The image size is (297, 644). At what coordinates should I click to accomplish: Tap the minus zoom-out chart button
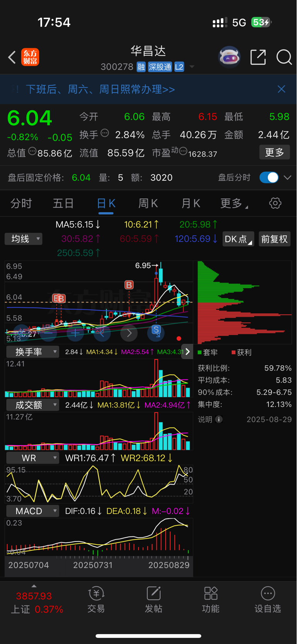point(48,333)
